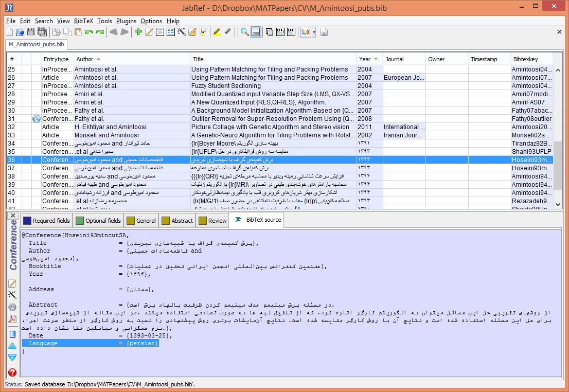
Task: Open the Options menu
Action: [151, 21]
